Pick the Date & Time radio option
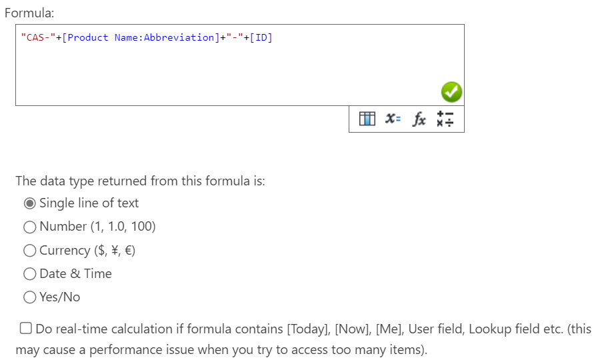The height and width of the screenshot is (364, 598). [30, 274]
